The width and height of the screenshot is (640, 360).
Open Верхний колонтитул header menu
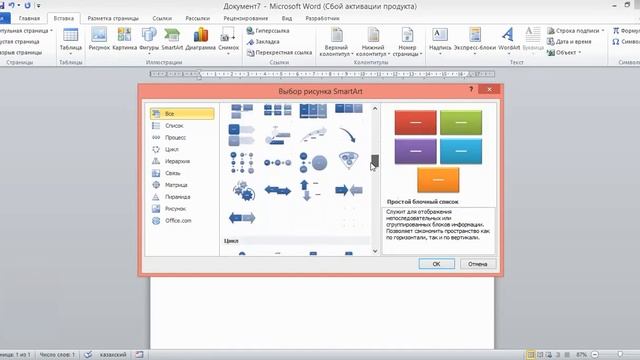(336, 42)
